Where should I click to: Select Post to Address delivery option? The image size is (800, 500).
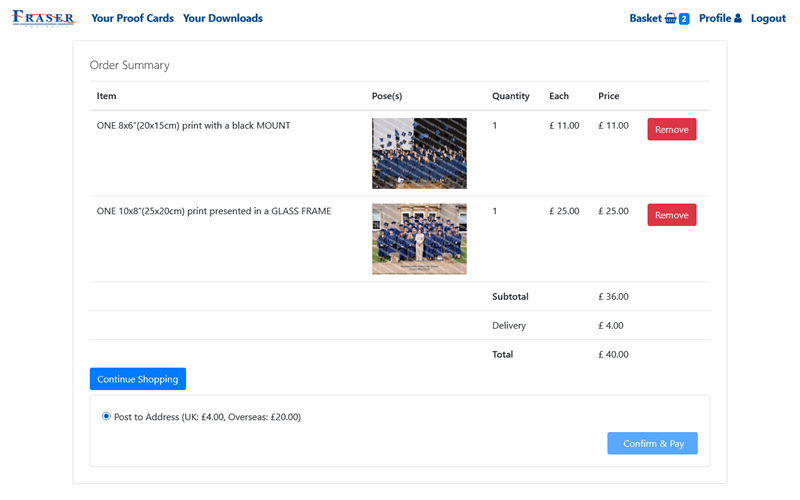tap(106, 416)
